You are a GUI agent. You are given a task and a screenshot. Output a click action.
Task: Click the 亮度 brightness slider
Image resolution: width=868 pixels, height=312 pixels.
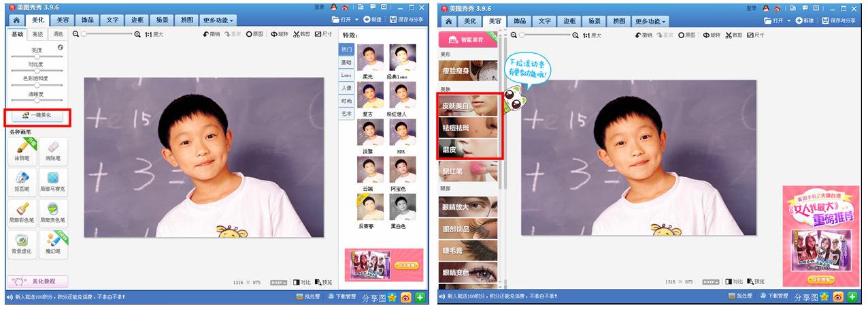click(x=37, y=57)
